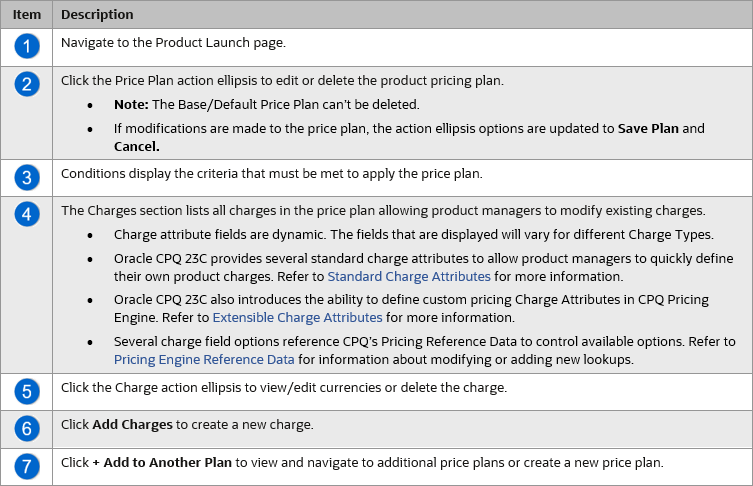753x486 pixels.
Task: Click the Item column header
Action: pyautogui.click(x=27, y=15)
